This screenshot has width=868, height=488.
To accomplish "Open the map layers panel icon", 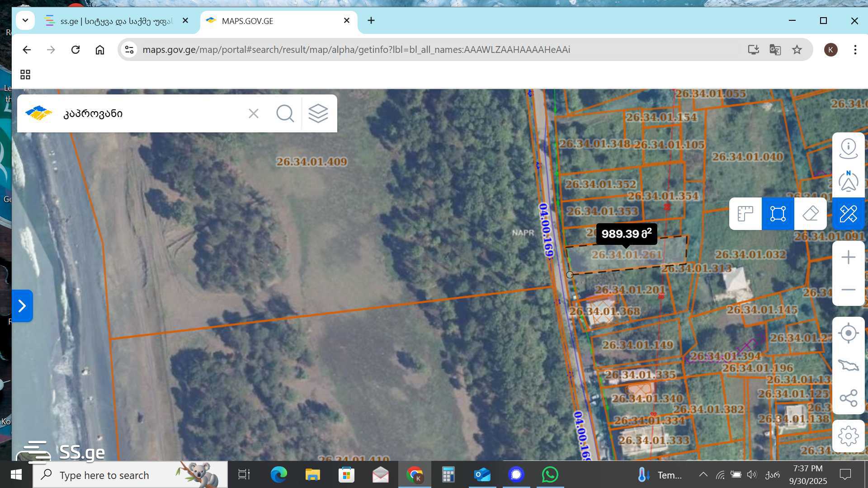I will coord(318,113).
